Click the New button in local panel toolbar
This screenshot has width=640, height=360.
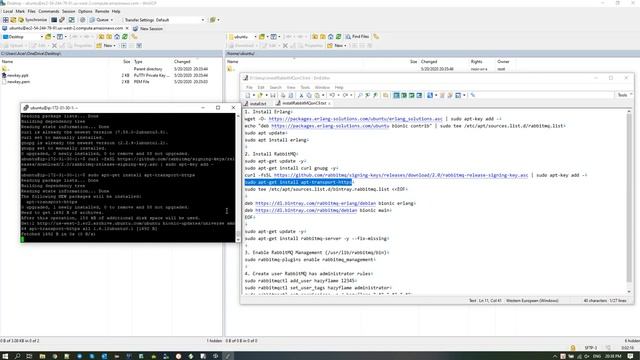[106, 46]
